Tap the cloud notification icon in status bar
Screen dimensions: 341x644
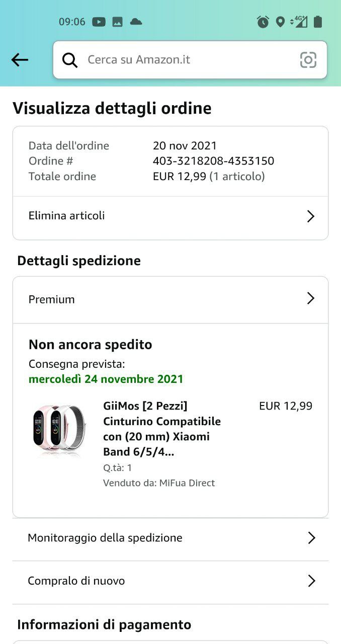(136, 22)
